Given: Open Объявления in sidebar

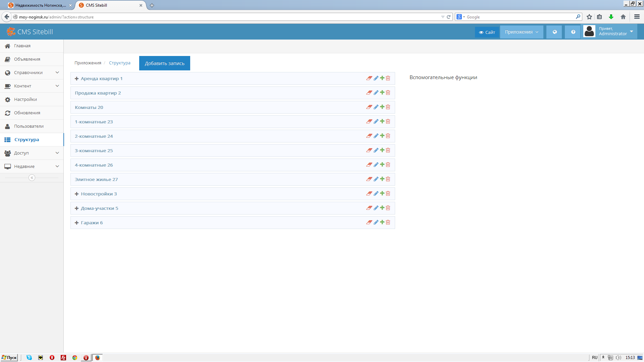Looking at the screenshot, I should click(32, 59).
